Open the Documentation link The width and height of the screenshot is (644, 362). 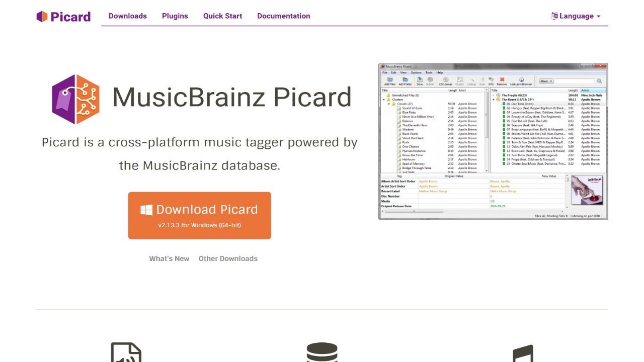pyautogui.click(x=284, y=16)
